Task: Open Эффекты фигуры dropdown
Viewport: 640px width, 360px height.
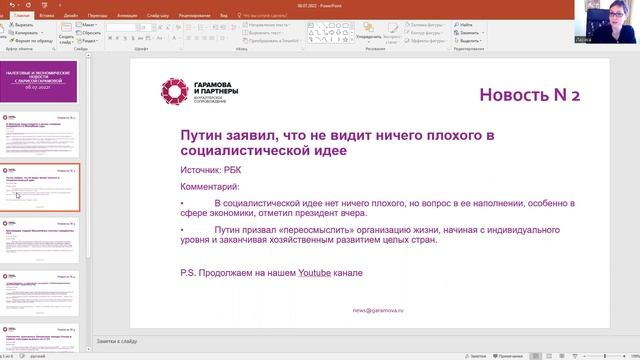Action: point(425,41)
